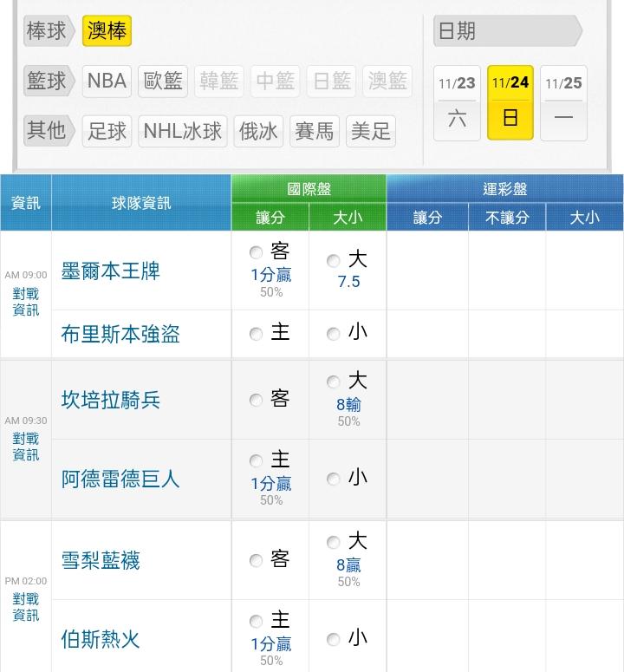Select 客 spread radio for 墨爾本王牌
Image resolution: width=624 pixels, height=672 pixels.
tap(256, 252)
